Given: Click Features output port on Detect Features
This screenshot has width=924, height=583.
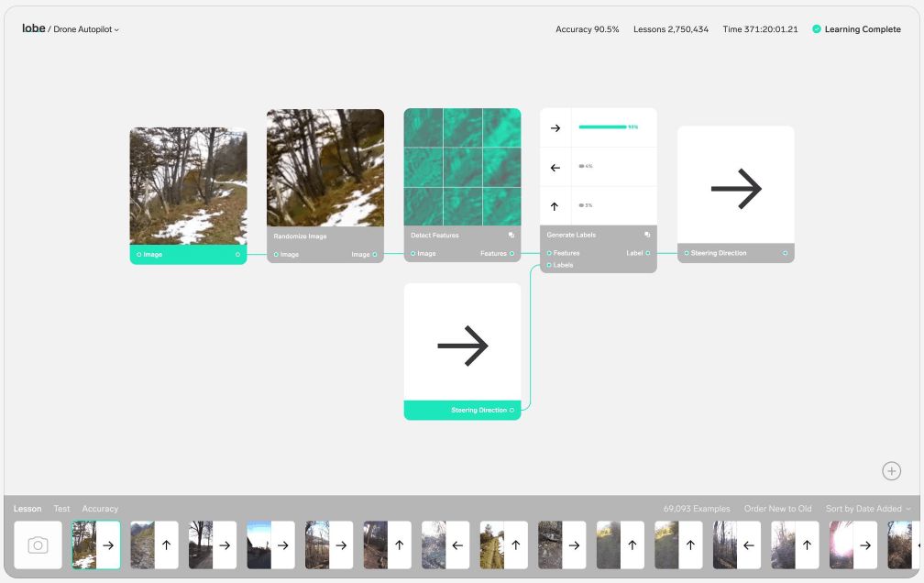Looking at the screenshot, I should point(511,254).
